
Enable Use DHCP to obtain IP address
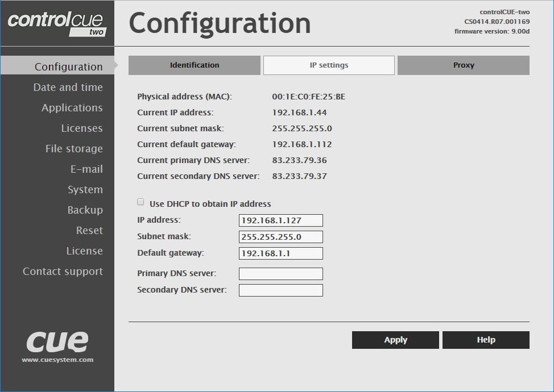[x=140, y=202]
